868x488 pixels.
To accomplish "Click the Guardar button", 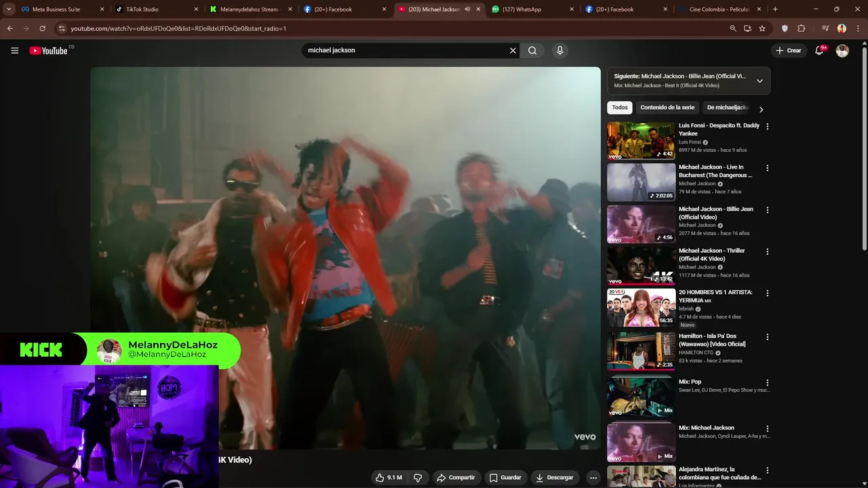I will pyautogui.click(x=505, y=478).
